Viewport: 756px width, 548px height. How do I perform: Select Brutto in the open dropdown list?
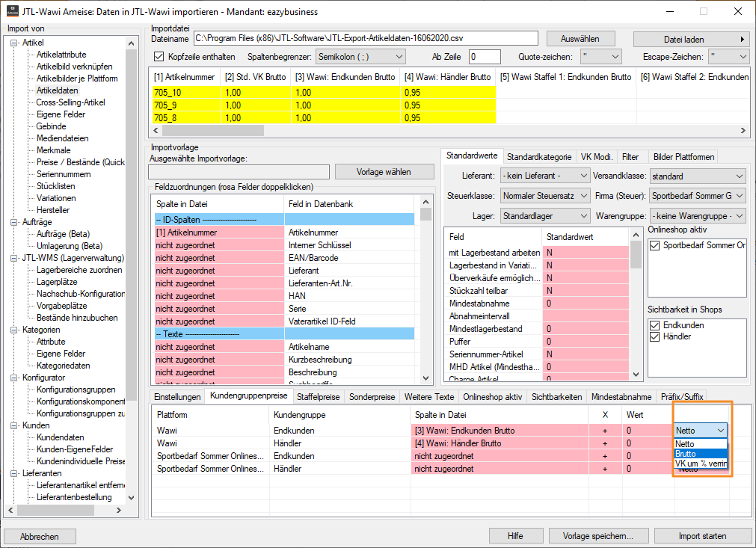(x=701, y=454)
